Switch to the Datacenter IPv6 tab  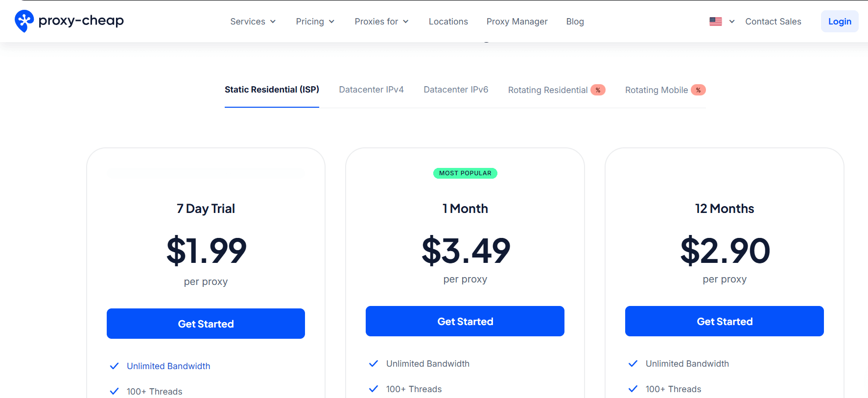456,90
